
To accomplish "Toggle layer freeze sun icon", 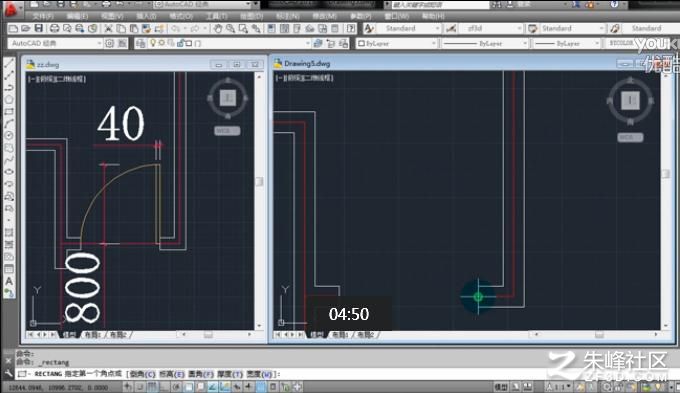I will coord(161,43).
